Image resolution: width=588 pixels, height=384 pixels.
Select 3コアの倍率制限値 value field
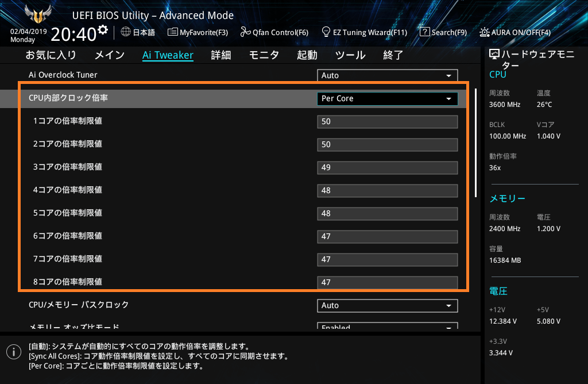click(x=388, y=167)
